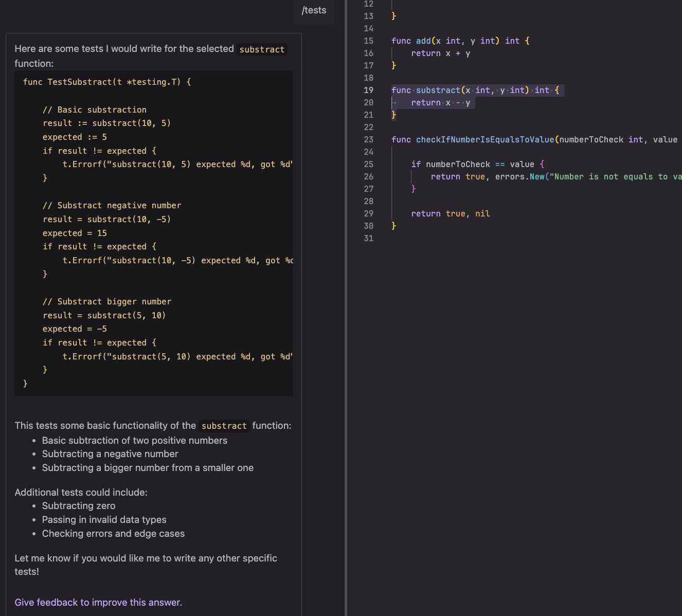Click the Passing in invalid data types bullet

pos(104,520)
